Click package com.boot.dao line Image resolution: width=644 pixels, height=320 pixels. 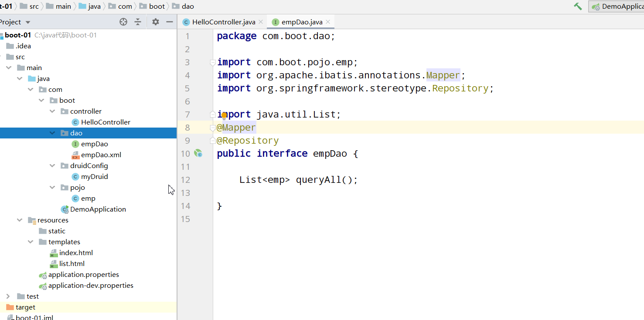[x=276, y=36]
